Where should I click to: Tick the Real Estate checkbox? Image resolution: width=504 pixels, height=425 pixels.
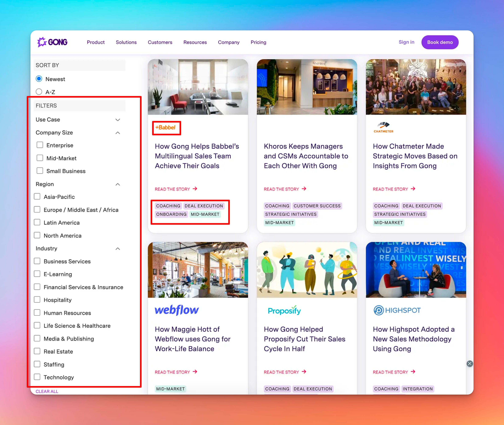[37, 351]
